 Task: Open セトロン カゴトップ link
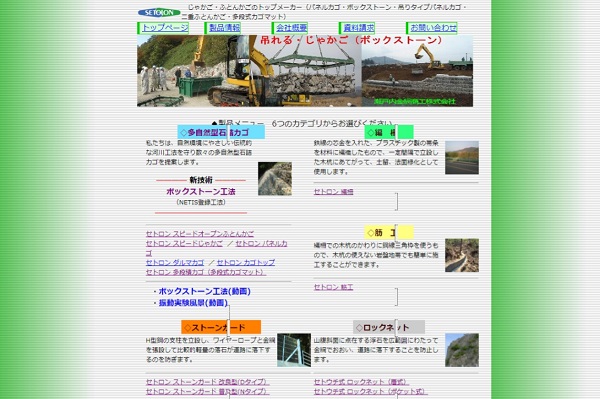tap(246, 262)
